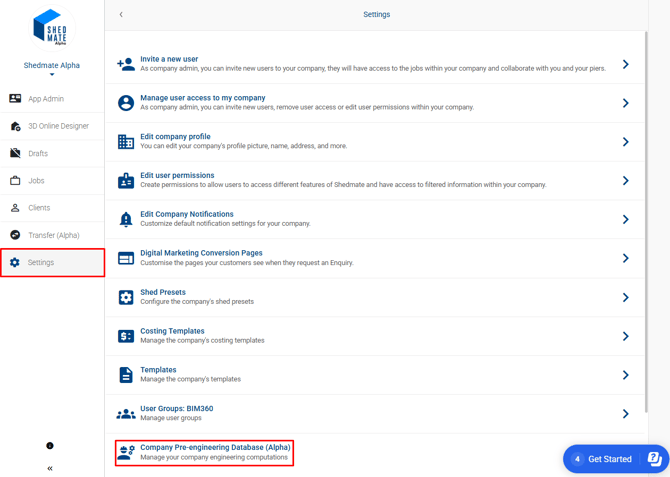Click the Jobs briefcase icon
The height and width of the screenshot is (477, 670).
15,180
